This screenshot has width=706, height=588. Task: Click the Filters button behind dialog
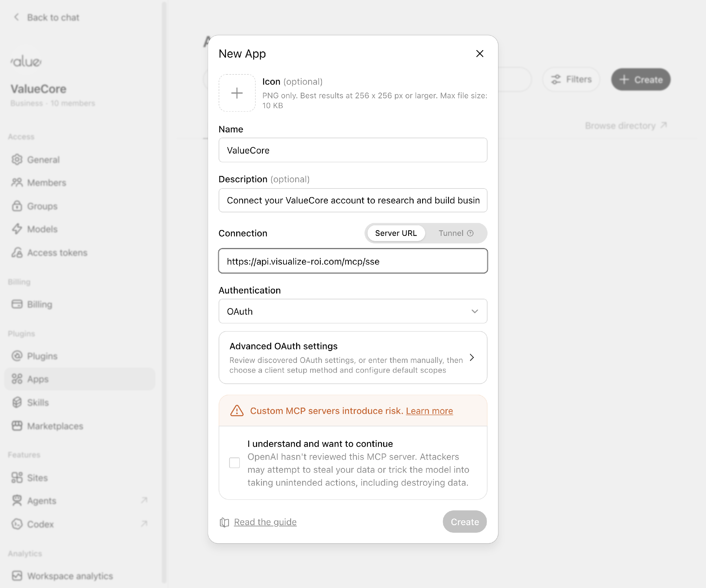(571, 79)
